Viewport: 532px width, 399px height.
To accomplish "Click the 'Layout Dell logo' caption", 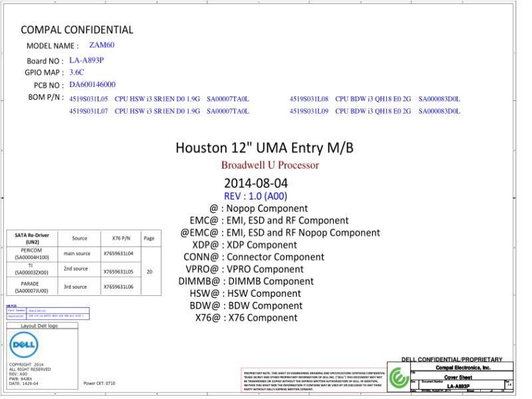I will click(x=39, y=326).
